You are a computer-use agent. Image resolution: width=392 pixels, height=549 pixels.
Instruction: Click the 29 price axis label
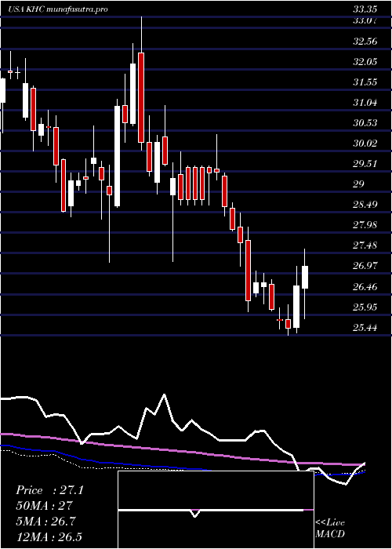(x=358, y=184)
